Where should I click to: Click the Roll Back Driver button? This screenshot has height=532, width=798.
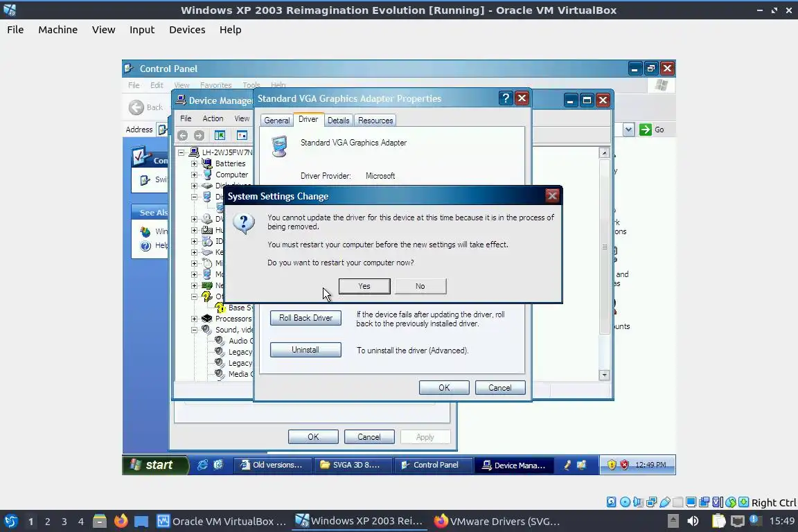click(306, 318)
